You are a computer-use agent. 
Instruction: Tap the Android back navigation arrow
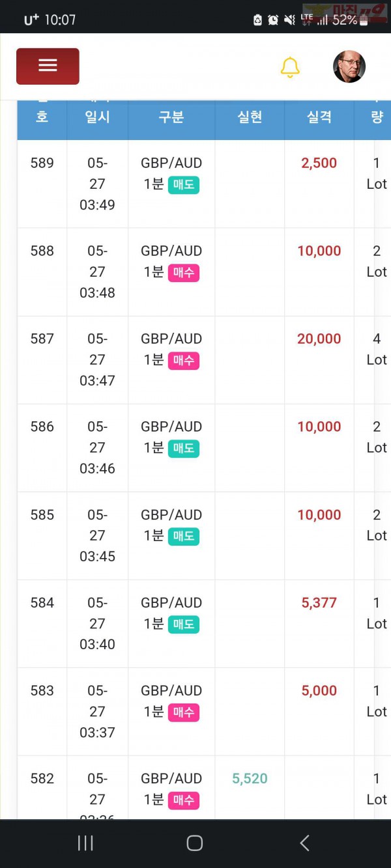tap(304, 843)
